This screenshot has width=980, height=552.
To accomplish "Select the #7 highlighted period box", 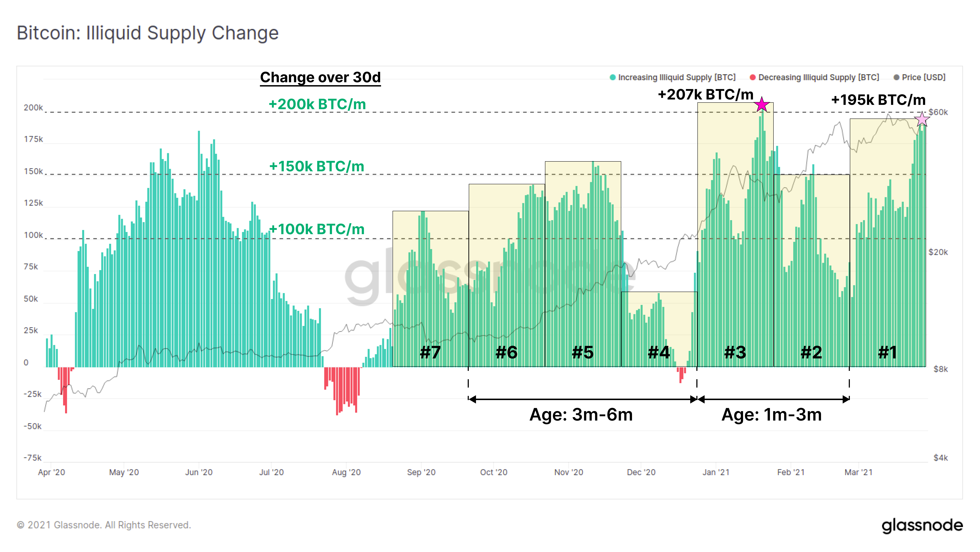I will pyautogui.click(x=431, y=289).
